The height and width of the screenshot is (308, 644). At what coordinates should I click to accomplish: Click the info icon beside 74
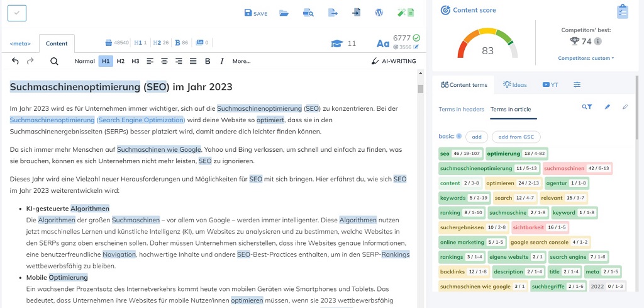click(x=598, y=41)
